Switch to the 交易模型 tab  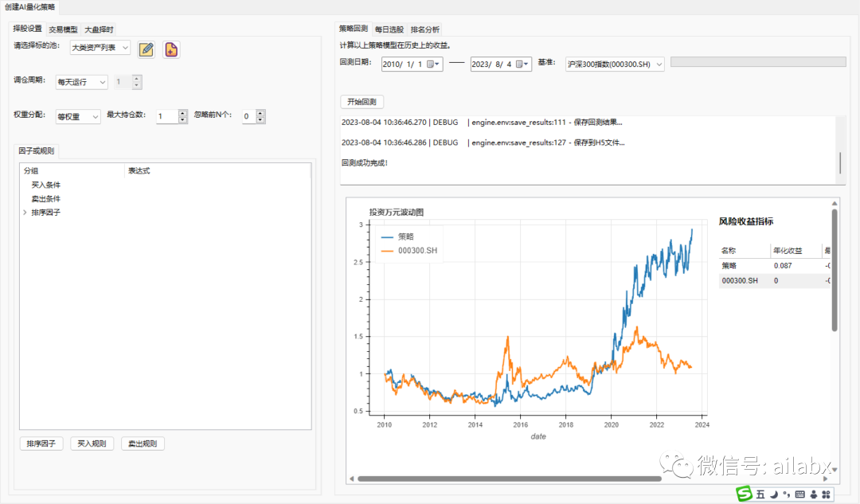[63, 29]
